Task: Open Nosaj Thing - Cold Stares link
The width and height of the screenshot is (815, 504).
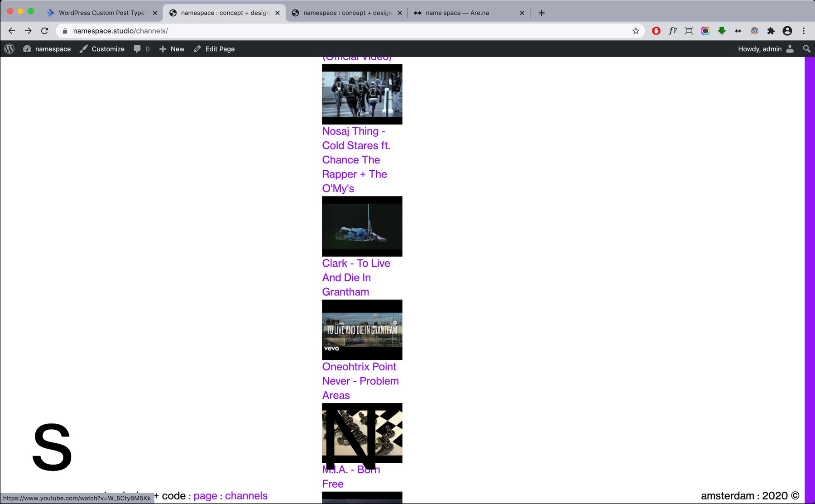Action: pyautogui.click(x=356, y=160)
